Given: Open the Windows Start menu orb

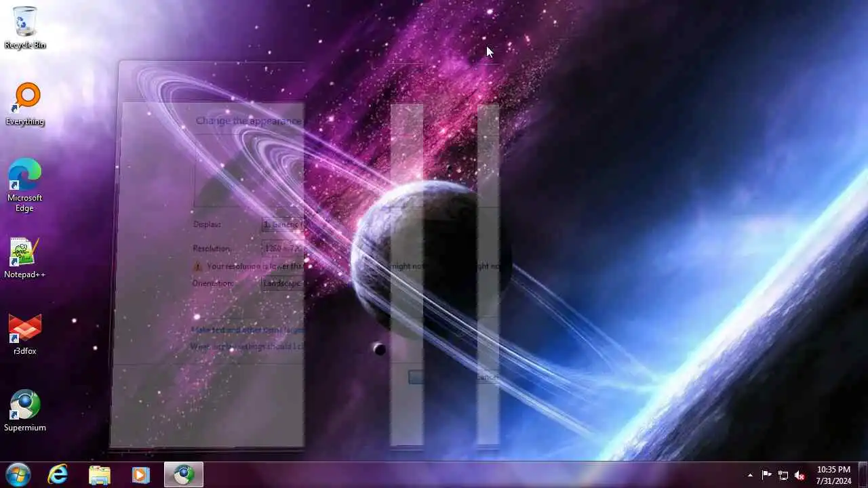Looking at the screenshot, I should 18,474.
